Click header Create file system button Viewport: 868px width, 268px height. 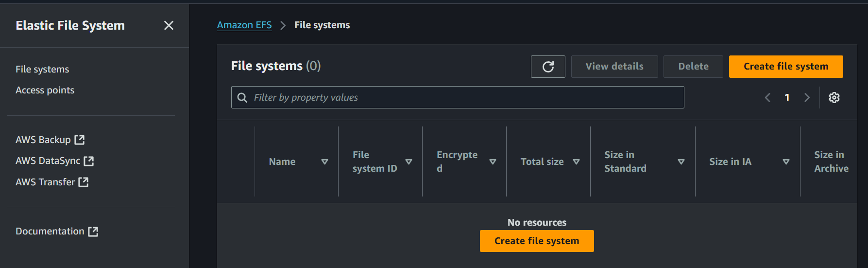click(x=786, y=67)
